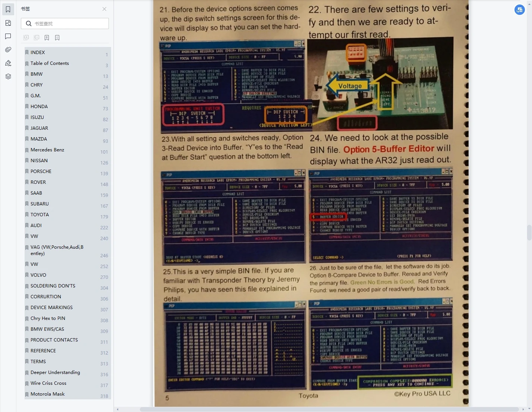Open the Deeper Understanding bookmark
Image resolution: width=532 pixels, height=412 pixels.
tap(68, 372)
